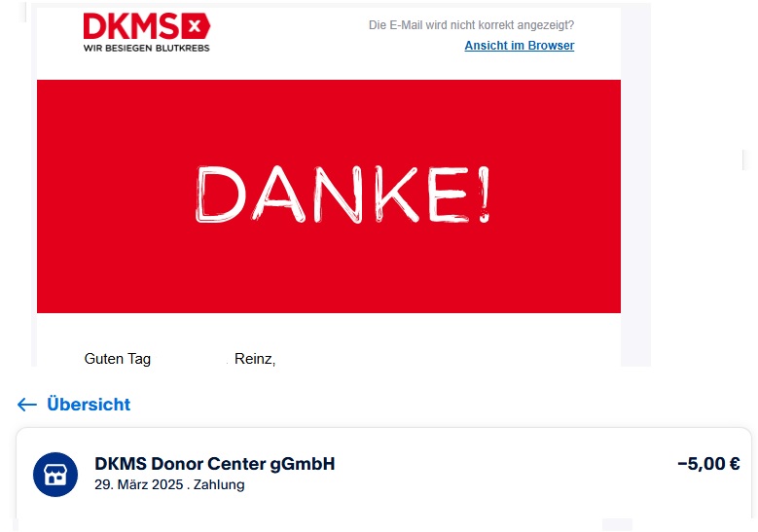Open the Ansicht im Browser link
This screenshot has width=758, height=532.
point(520,46)
